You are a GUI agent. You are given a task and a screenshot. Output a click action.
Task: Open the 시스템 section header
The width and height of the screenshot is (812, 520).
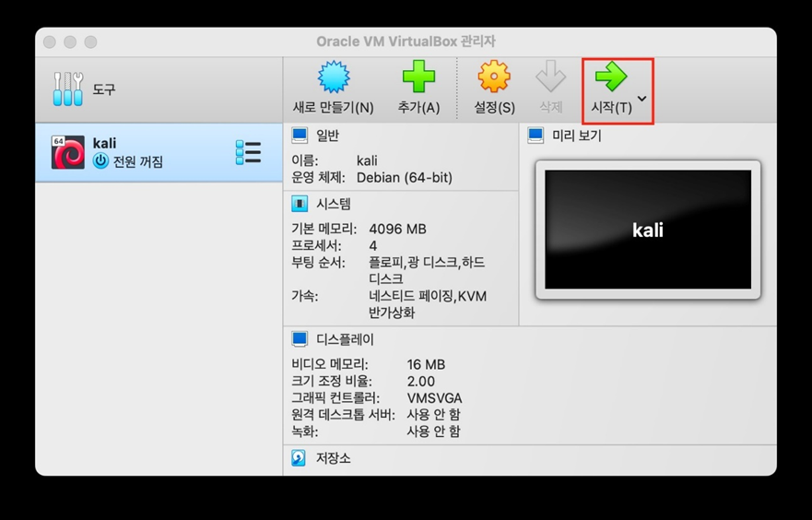pyautogui.click(x=334, y=204)
